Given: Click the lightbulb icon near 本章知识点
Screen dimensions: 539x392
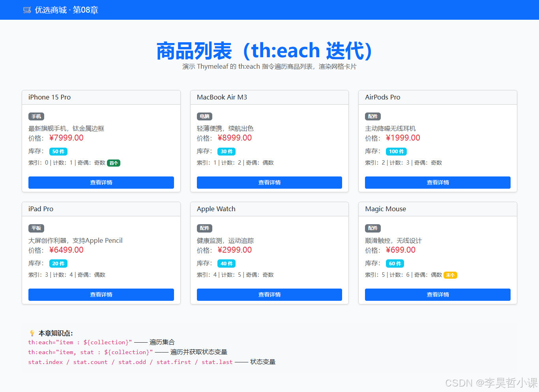Looking at the screenshot, I should click(32, 333).
